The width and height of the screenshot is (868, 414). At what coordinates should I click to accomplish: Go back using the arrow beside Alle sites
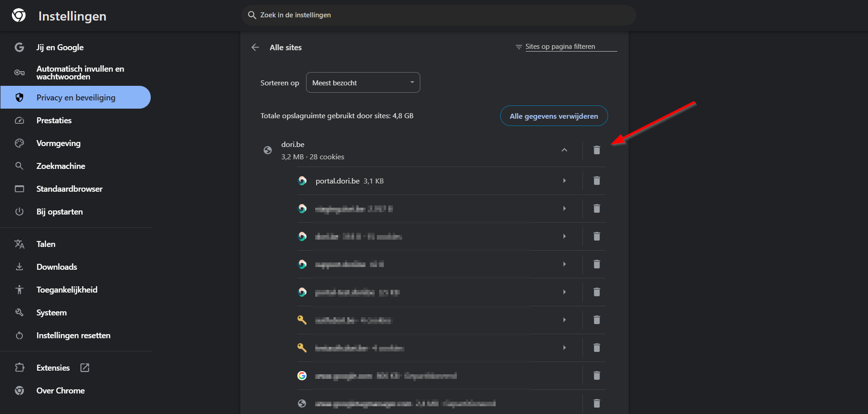click(x=255, y=47)
